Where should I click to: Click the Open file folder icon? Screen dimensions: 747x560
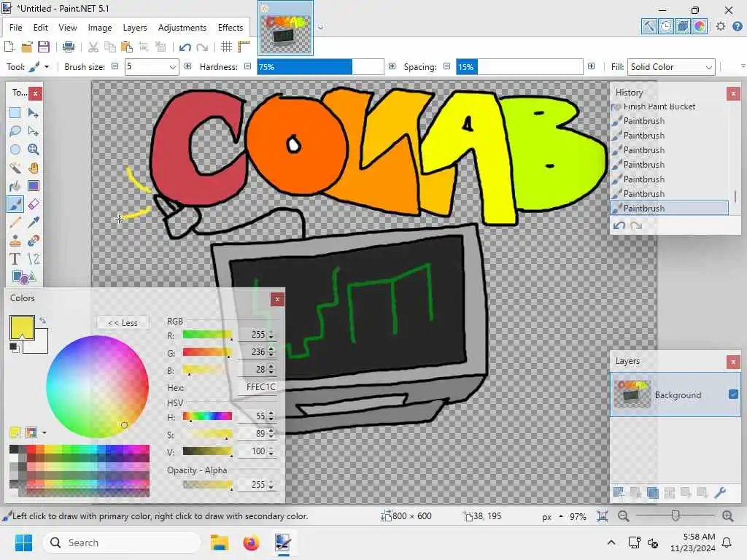coord(27,47)
